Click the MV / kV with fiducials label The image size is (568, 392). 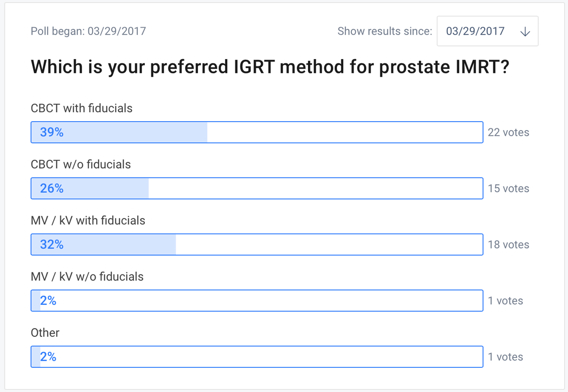[88, 221]
